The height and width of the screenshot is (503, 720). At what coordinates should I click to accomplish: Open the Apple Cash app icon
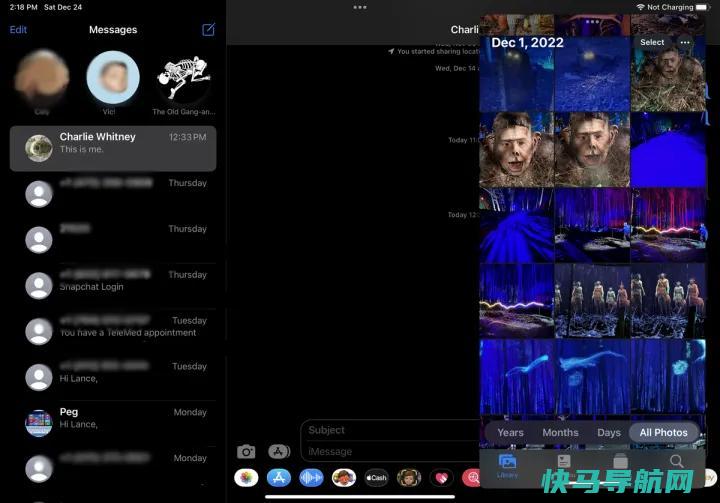coord(376,478)
